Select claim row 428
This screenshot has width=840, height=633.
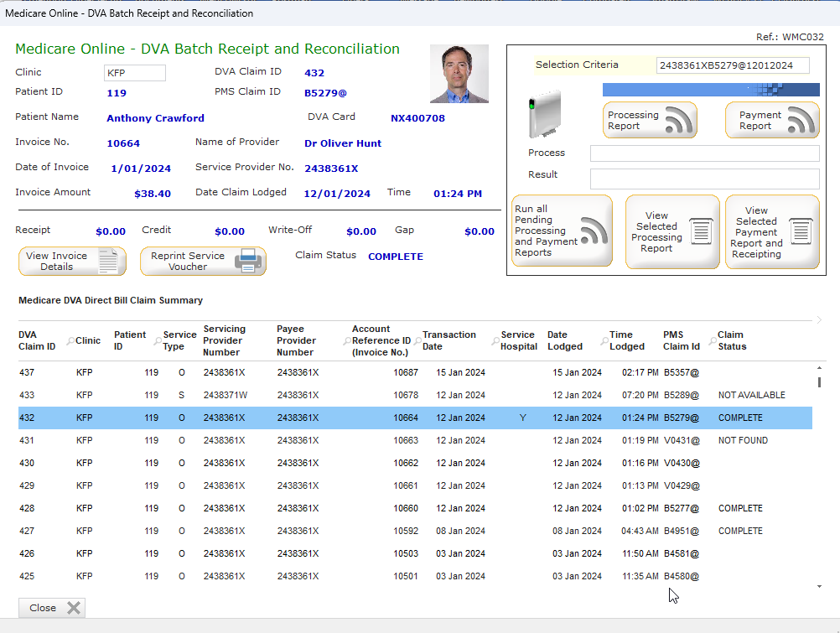[x=415, y=508]
